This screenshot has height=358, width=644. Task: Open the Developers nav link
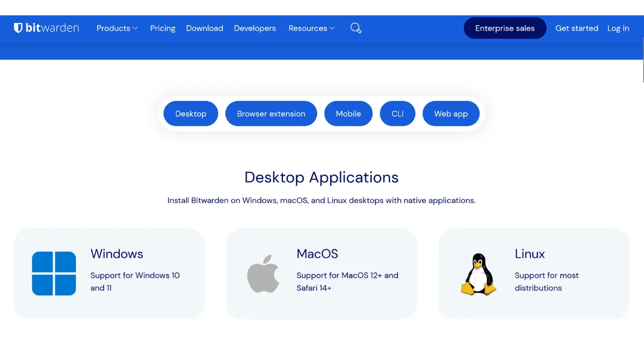tap(255, 28)
